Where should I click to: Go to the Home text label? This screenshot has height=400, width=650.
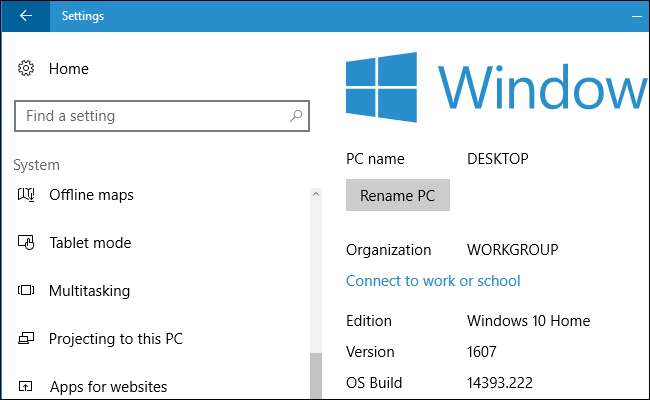tap(69, 69)
